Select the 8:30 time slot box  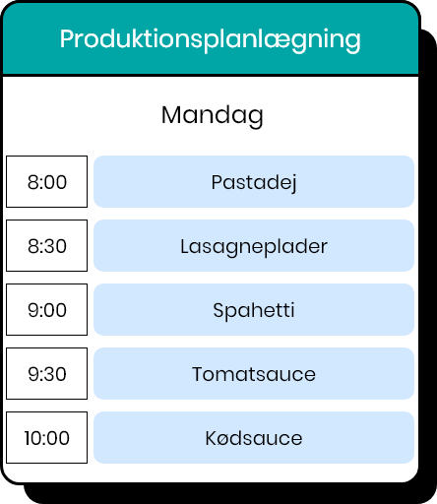47,245
